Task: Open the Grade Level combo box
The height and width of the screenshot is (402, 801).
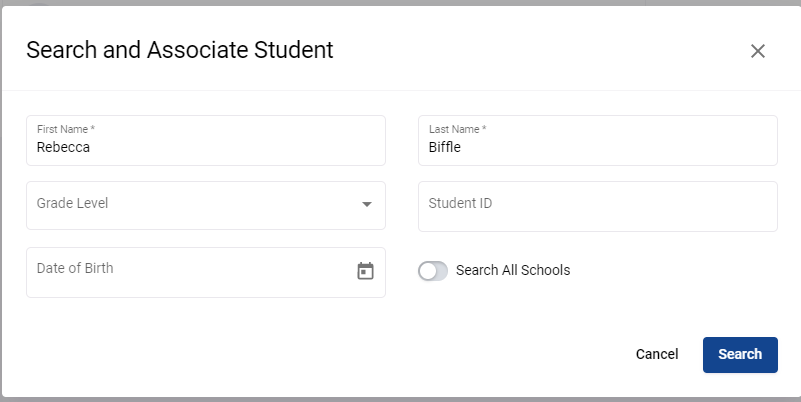Action: [206, 205]
